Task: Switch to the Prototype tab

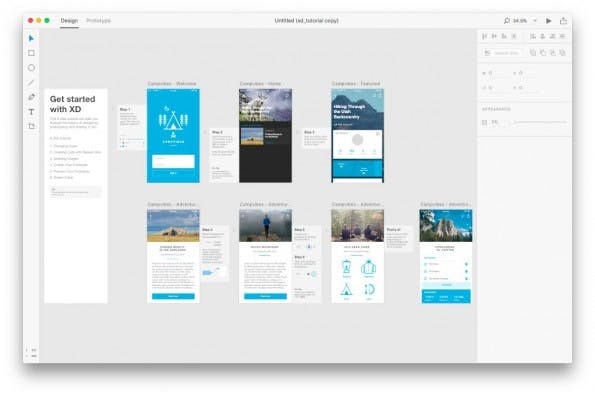Action: click(98, 20)
